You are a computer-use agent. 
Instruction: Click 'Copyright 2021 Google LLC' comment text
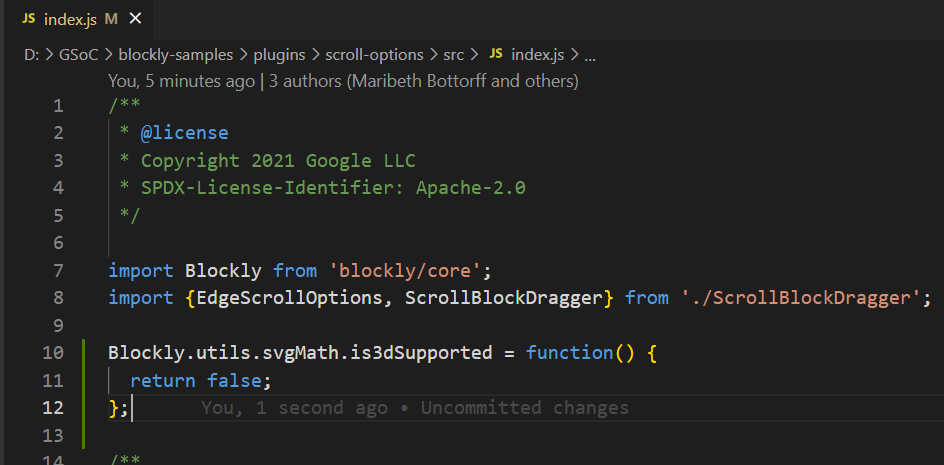(278, 161)
